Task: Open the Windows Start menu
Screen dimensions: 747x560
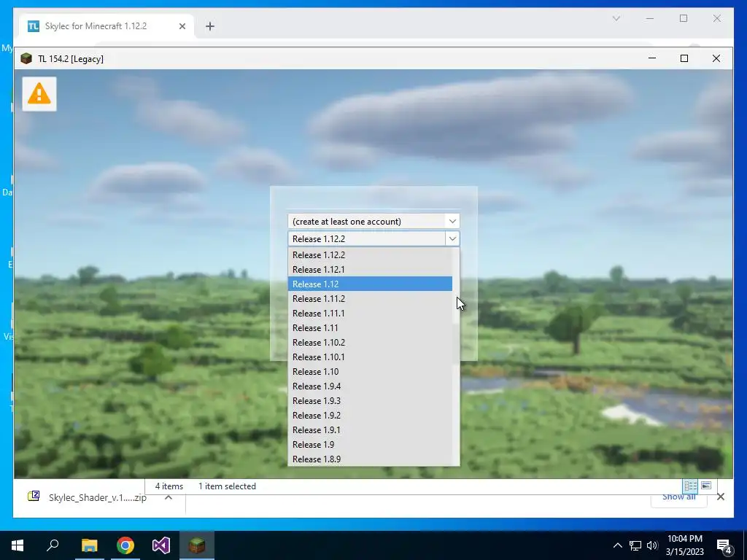Action: point(18,545)
